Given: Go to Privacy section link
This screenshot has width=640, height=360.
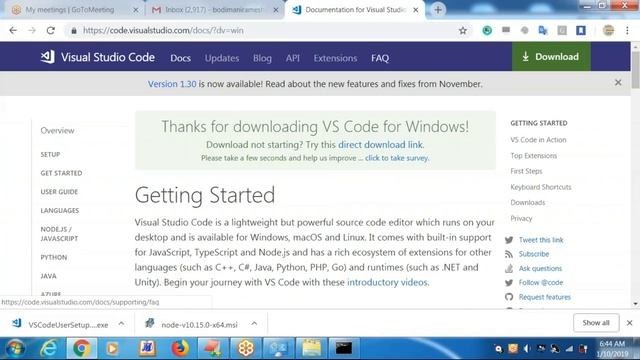Looking at the screenshot, I should tap(521, 218).
